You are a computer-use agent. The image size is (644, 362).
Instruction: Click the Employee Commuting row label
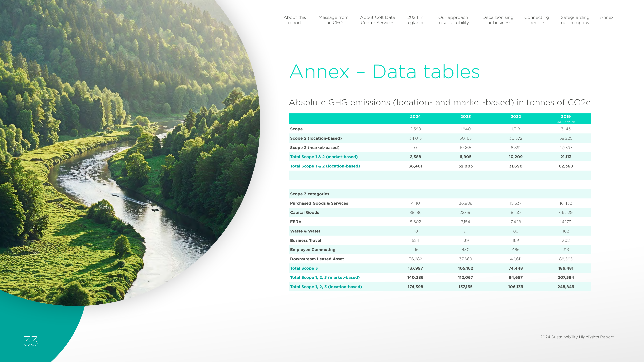313,250
